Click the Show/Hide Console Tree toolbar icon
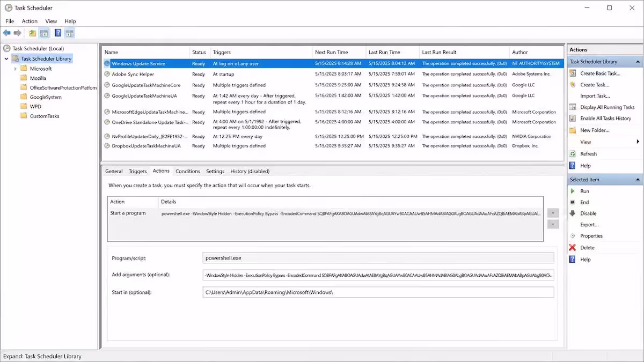Viewport: 644px width, 362px height. (44, 33)
